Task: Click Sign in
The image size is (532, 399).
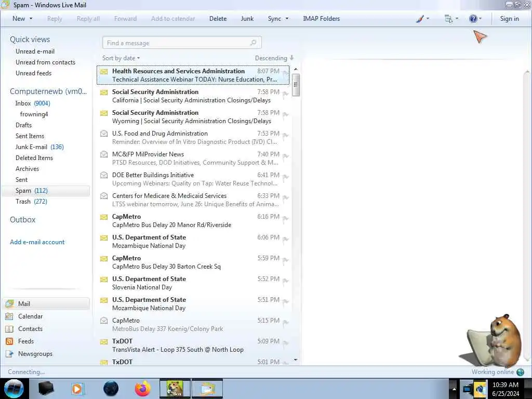Action: (x=509, y=19)
